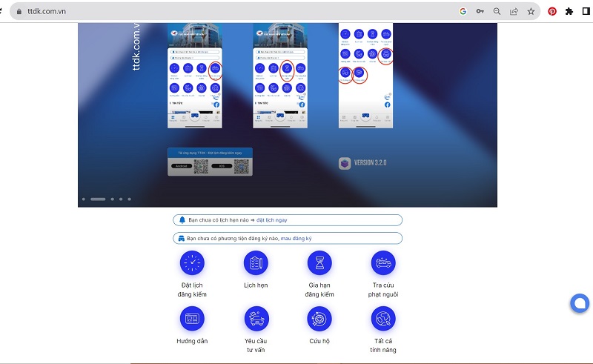
Task: Click the ttdk.com.vn address bar
Action: click(222, 11)
